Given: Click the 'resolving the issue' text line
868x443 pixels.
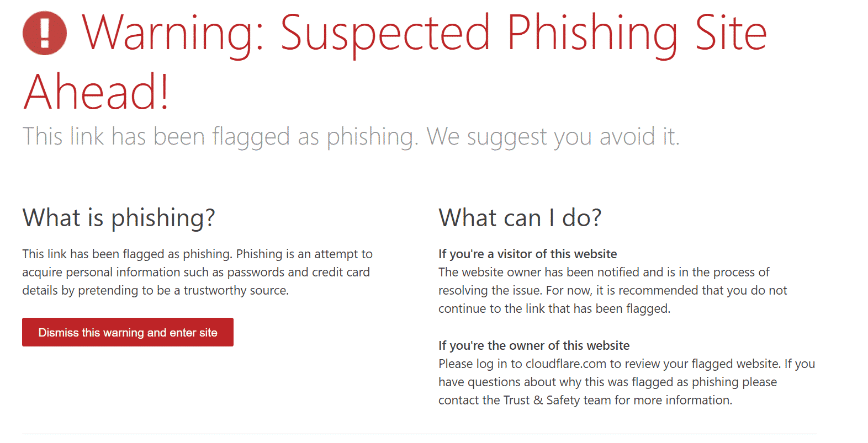Looking at the screenshot, I should point(612,291).
